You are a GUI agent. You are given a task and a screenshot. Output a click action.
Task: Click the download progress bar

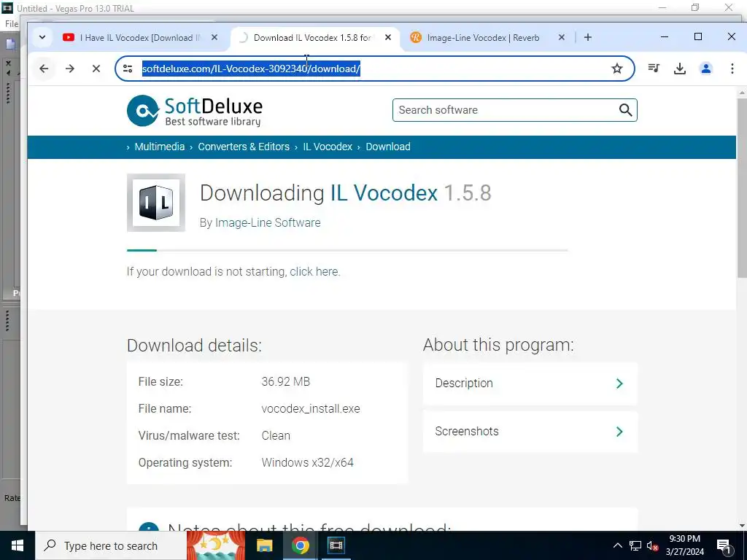click(x=347, y=250)
